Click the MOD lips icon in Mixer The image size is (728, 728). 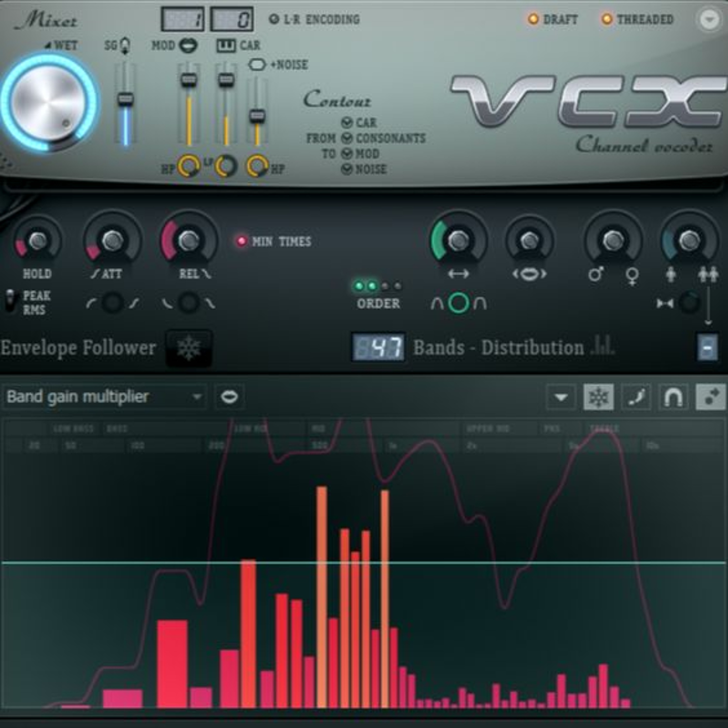tap(188, 46)
